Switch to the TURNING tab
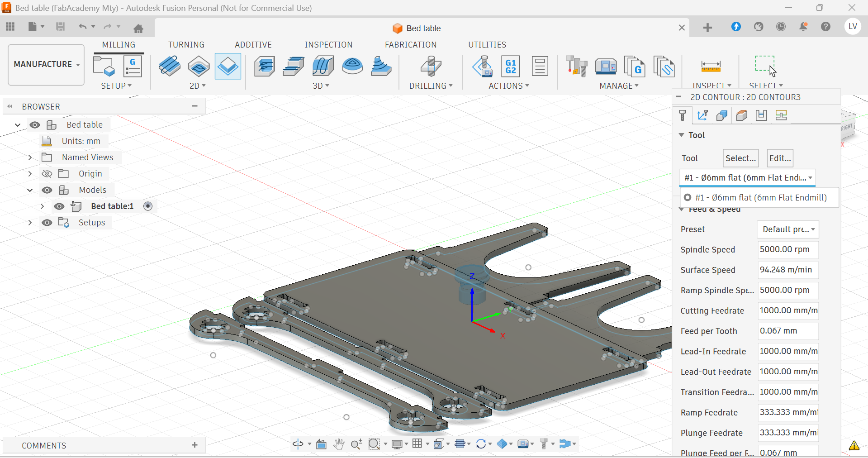 [186, 45]
